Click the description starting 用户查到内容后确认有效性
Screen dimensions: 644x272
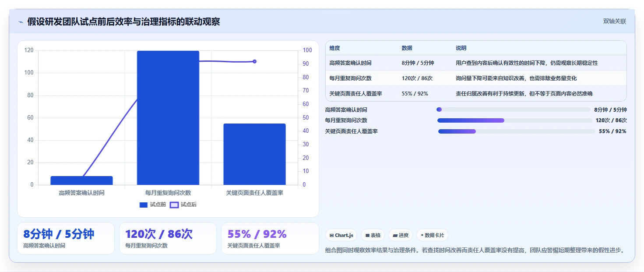pos(527,63)
